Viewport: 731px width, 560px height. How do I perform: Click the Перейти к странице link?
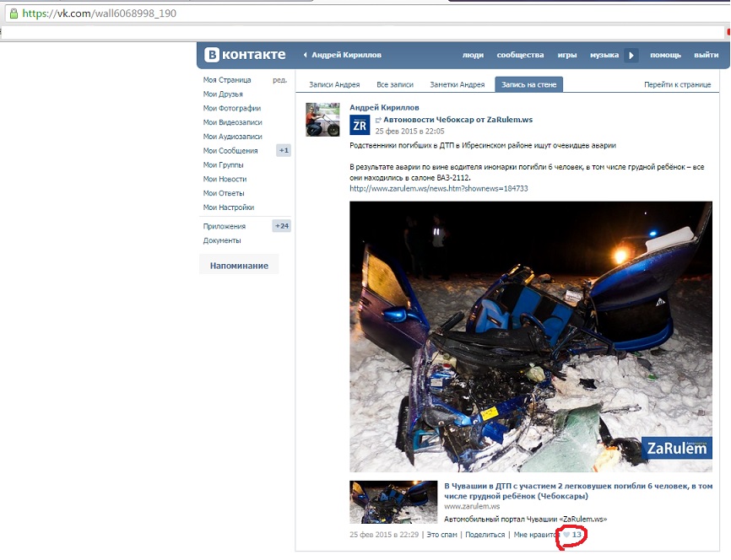click(x=677, y=84)
